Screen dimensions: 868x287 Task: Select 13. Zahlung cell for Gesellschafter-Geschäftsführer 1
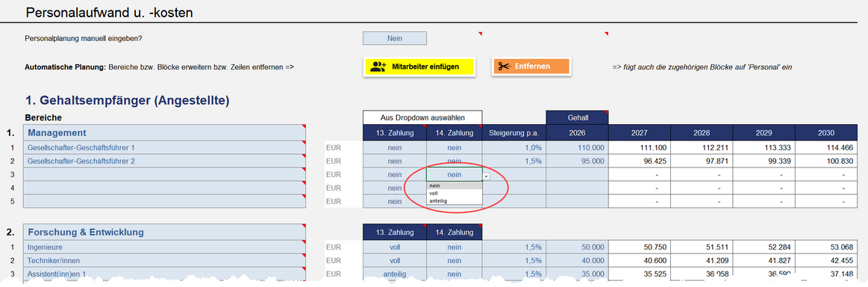[395, 148]
